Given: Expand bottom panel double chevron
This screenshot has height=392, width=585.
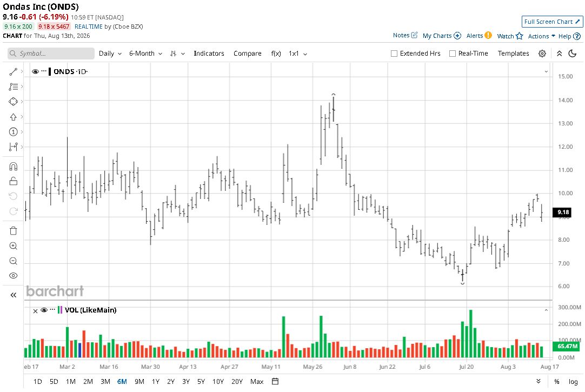Looking at the screenshot, I should 538,381.
